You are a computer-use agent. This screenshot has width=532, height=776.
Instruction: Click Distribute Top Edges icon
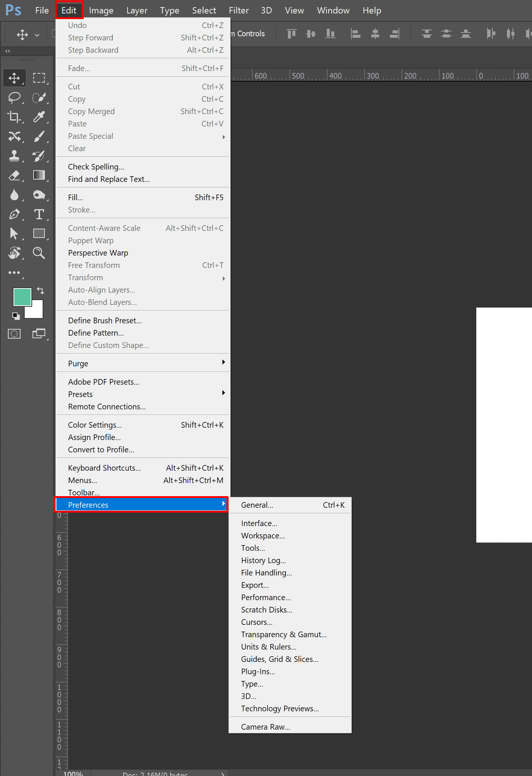tap(427, 34)
